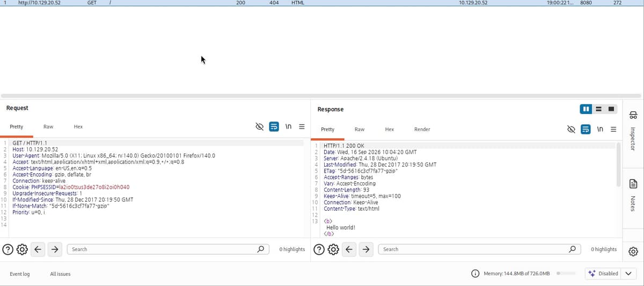The height and width of the screenshot is (286, 644).
Task: Go to previous match in Response
Action: (349, 249)
